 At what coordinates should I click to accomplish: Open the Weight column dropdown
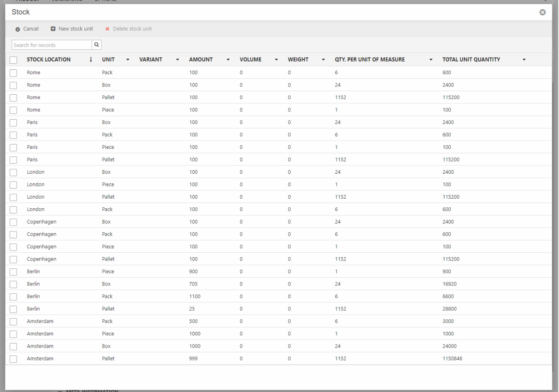[x=323, y=60]
